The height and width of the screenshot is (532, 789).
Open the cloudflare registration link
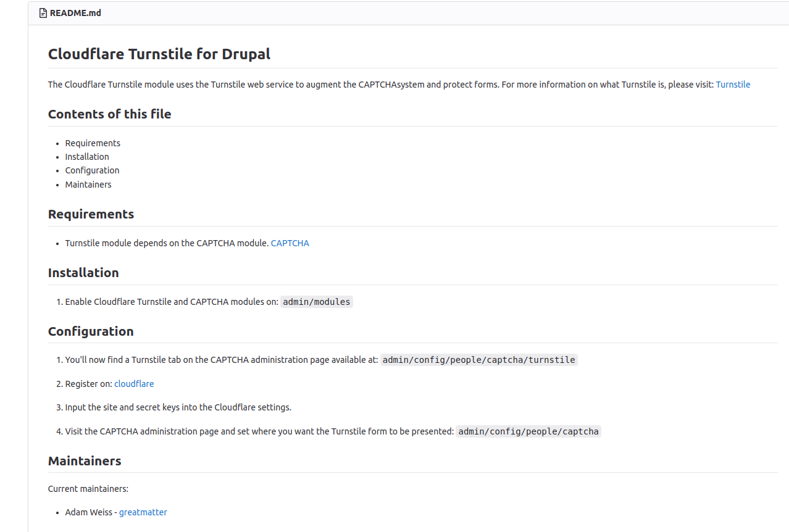134,384
